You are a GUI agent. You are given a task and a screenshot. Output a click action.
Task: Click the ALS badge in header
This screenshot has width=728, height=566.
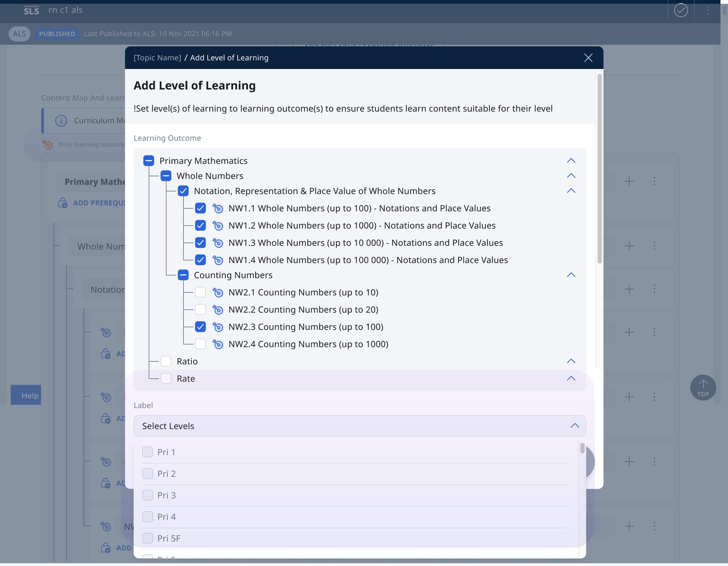(19, 34)
